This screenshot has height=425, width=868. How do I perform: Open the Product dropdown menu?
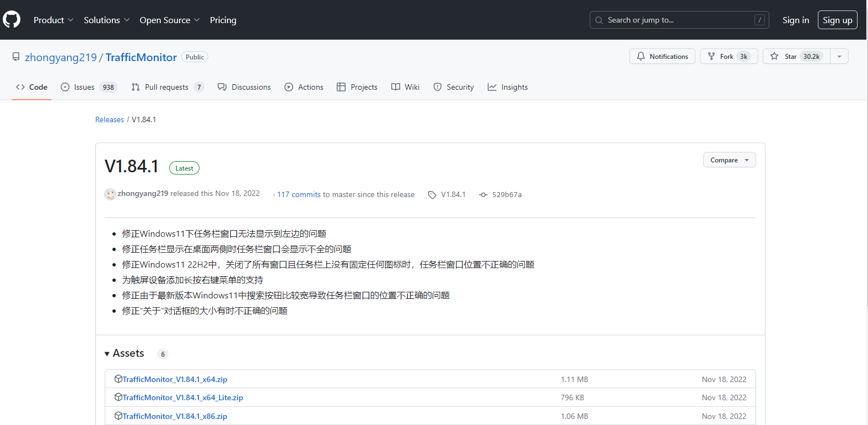click(53, 20)
